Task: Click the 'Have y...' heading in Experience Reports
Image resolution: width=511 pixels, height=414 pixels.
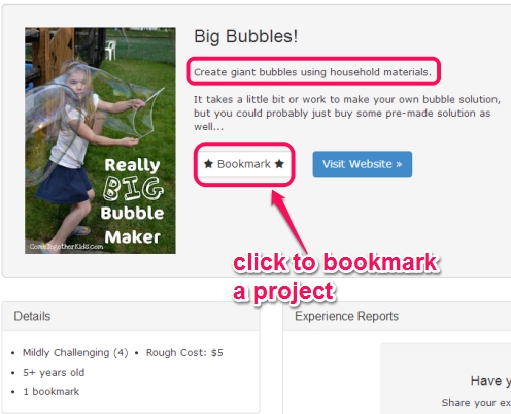Action: click(491, 381)
